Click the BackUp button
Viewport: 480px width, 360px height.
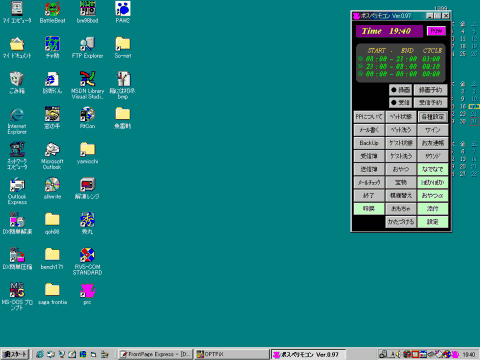369,143
